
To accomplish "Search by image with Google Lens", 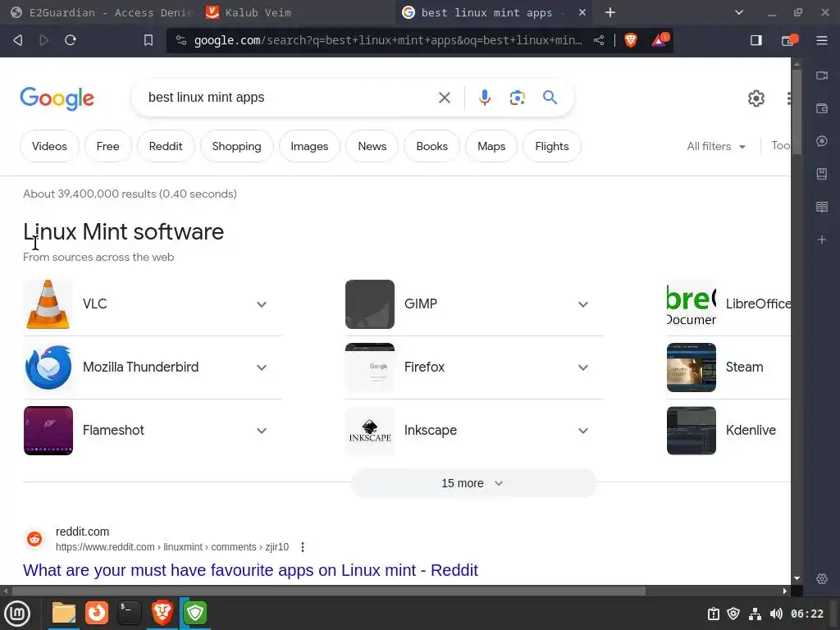I will click(517, 98).
